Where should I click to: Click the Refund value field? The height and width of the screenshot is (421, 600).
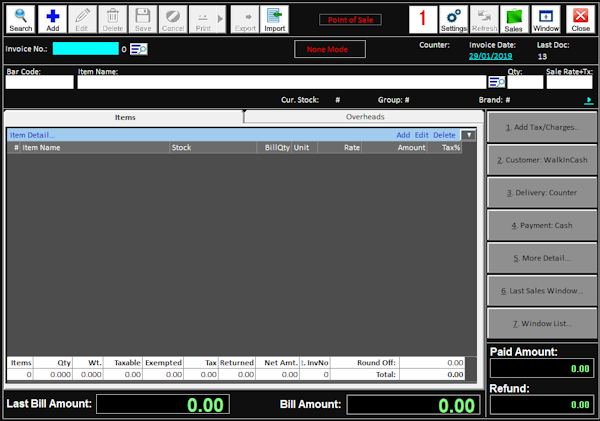pyautogui.click(x=542, y=405)
